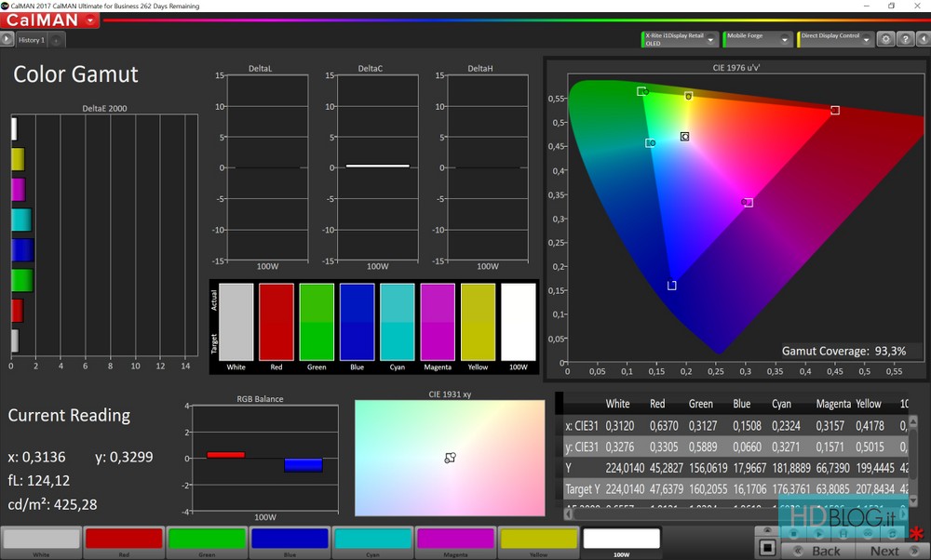Select the History 1 tab
Screen dimensions: 931x560
tap(31, 40)
